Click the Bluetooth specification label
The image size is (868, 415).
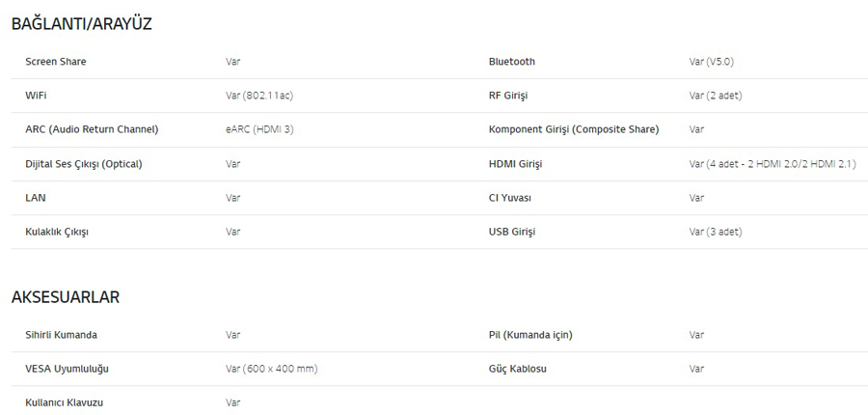point(512,62)
